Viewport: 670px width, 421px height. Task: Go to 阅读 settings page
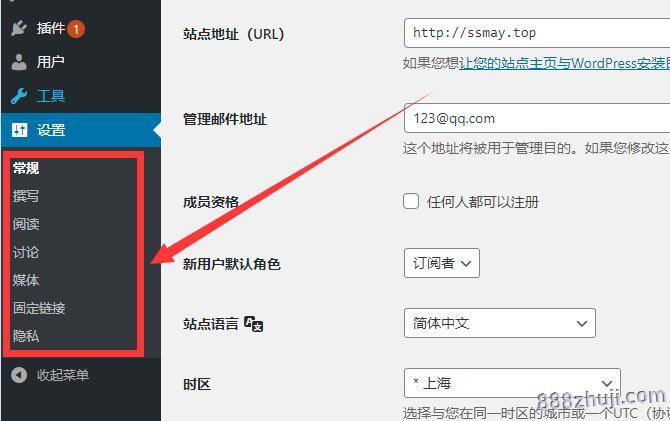[x=26, y=224]
